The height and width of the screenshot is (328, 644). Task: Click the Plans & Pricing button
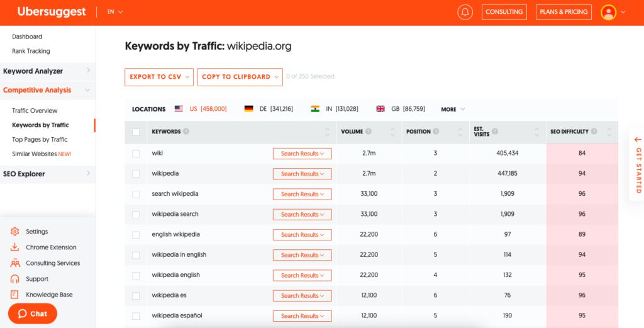tap(563, 12)
